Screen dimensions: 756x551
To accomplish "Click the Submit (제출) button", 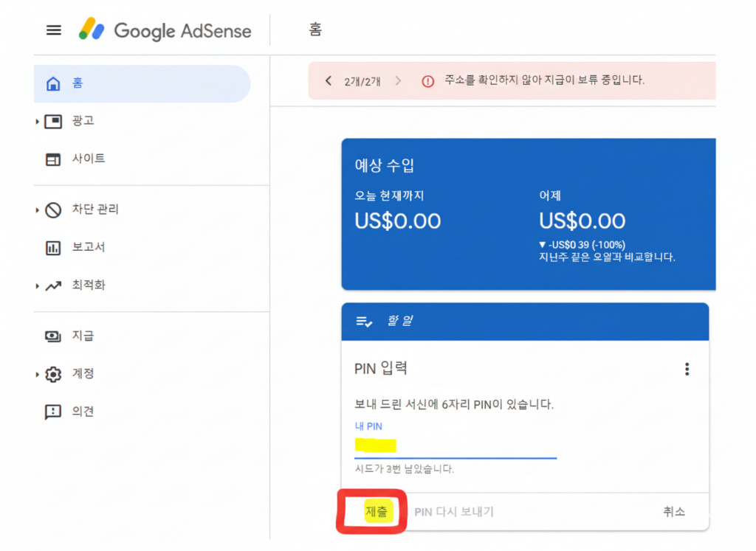I will (377, 512).
